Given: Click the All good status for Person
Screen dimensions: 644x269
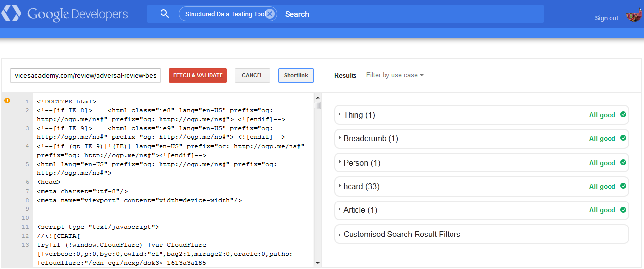Looking at the screenshot, I should coord(602,163).
